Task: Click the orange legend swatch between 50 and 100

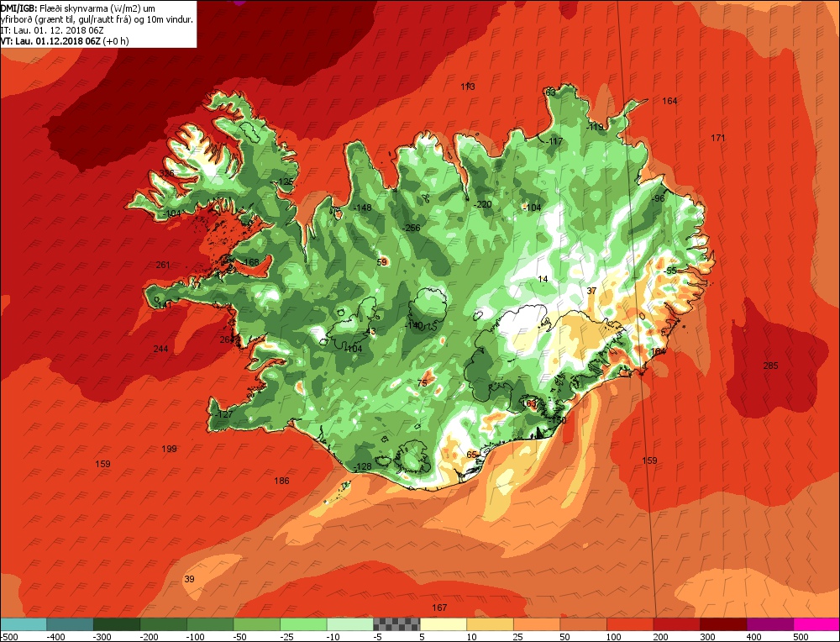Action: point(583,624)
